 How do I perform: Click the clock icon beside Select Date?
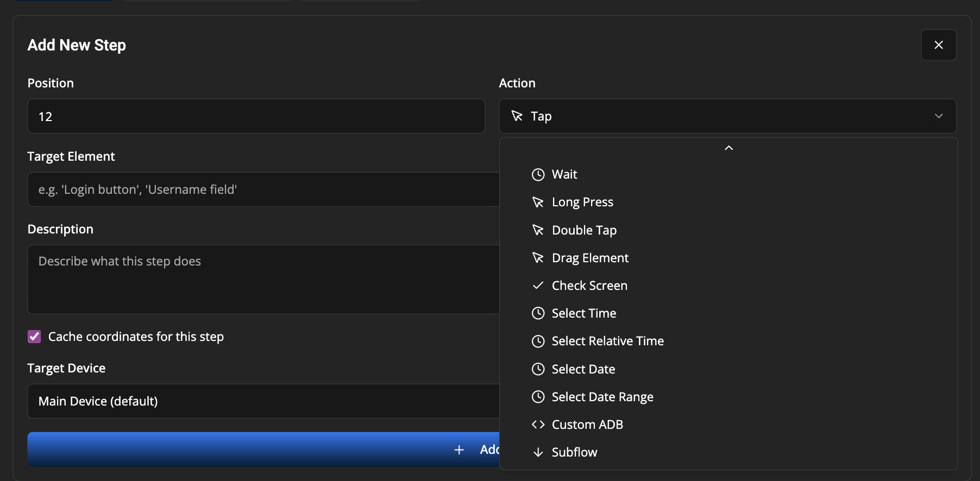point(538,369)
